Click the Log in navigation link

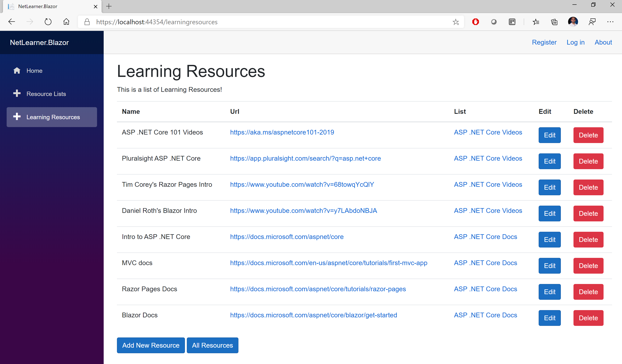click(576, 42)
